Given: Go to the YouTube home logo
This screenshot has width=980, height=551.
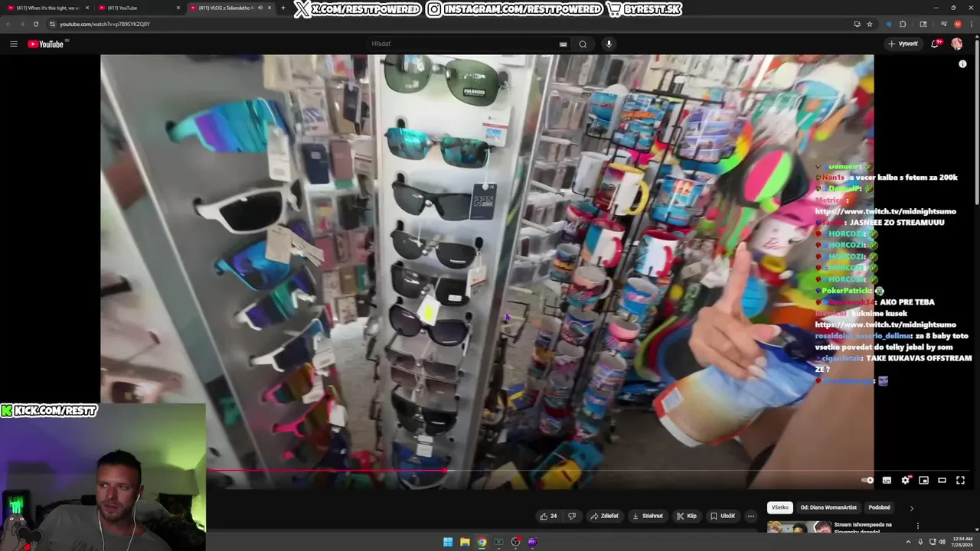Looking at the screenshot, I should [x=47, y=44].
